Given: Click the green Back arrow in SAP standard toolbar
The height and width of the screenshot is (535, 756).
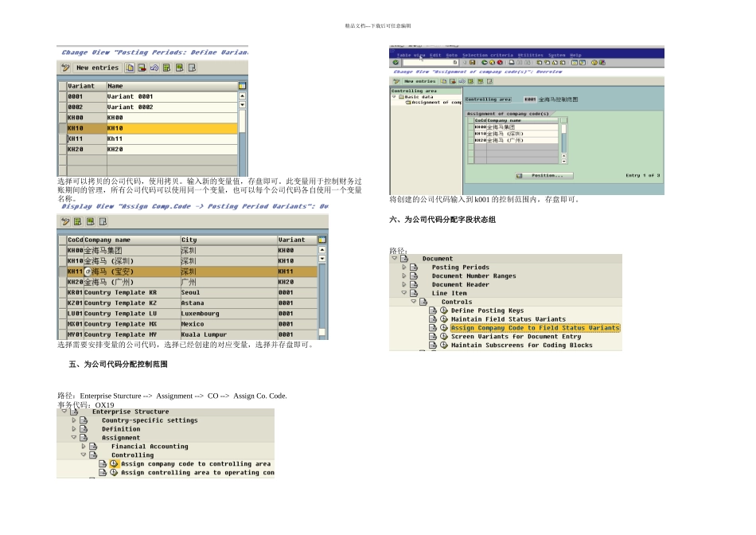Looking at the screenshot, I should [x=485, y=62].
